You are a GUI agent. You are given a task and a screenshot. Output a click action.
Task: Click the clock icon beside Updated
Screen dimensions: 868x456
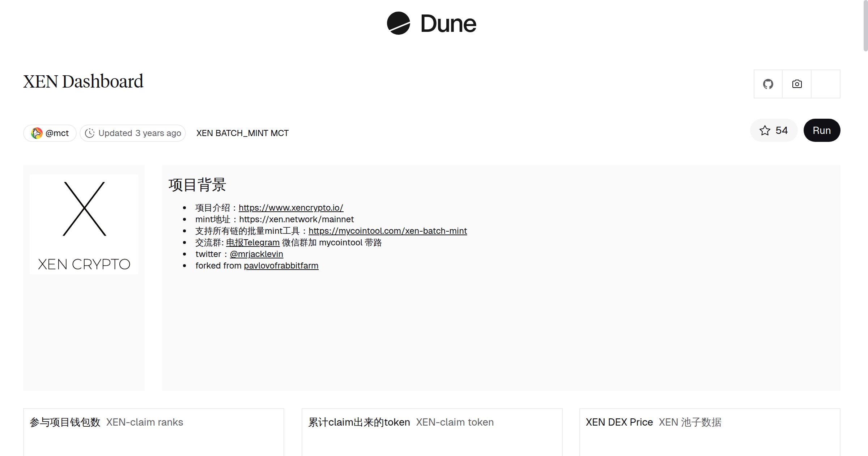(x=90, y=133)
